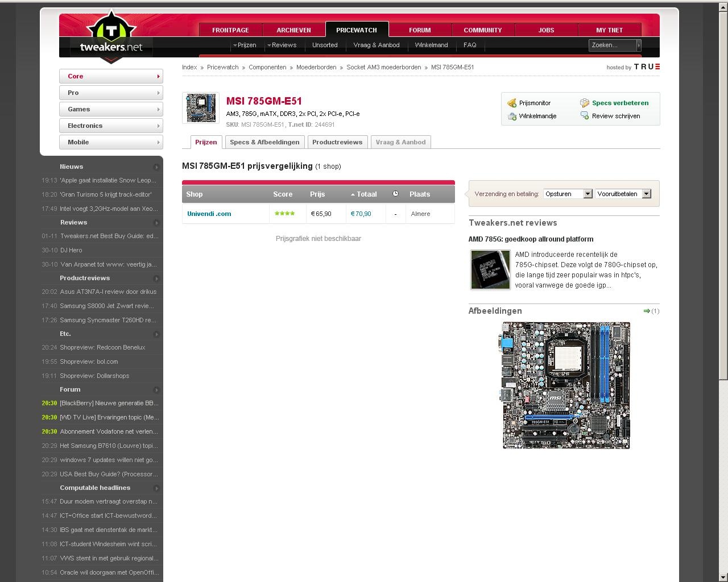Sort the table by the Shop column
The width and height of the screenshot is (728, 582).
pos(195,194)
